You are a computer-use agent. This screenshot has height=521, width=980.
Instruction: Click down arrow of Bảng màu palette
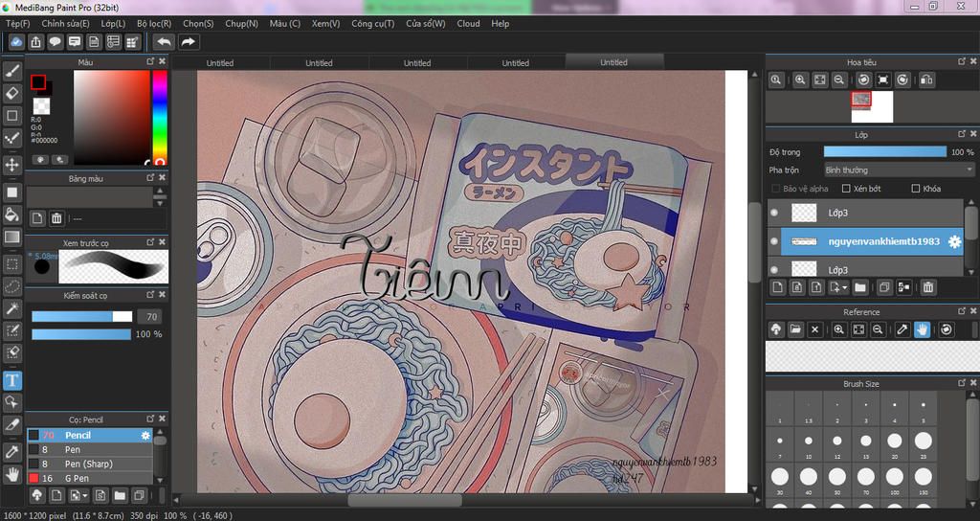point(160,203)
